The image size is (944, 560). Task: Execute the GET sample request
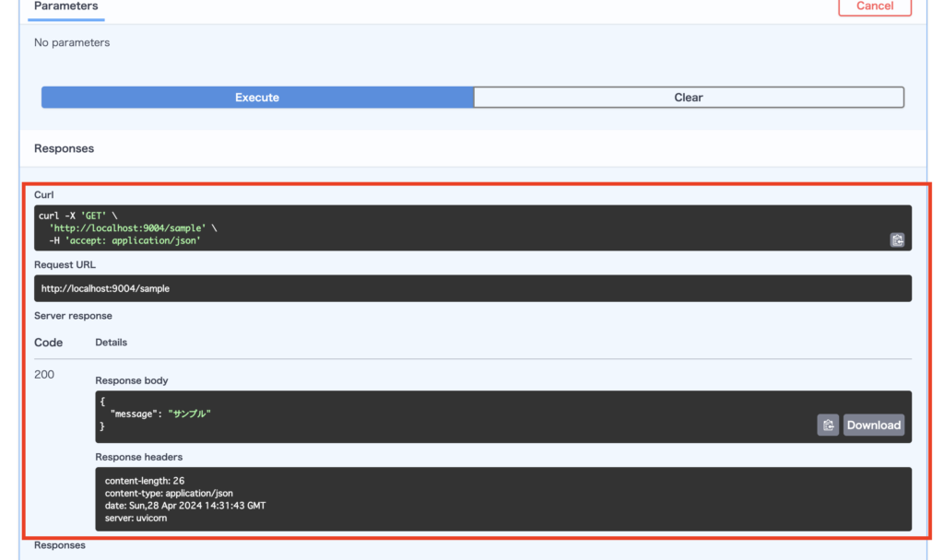[x=256, y=97]
